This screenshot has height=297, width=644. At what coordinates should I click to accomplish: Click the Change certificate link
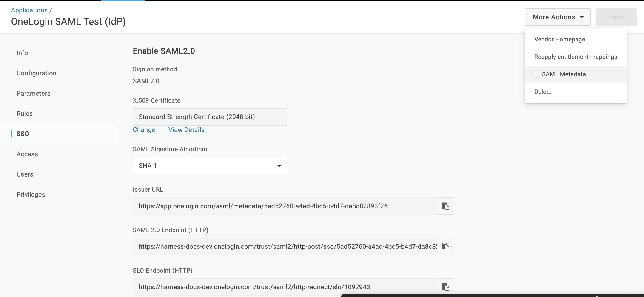coord(144,130)
